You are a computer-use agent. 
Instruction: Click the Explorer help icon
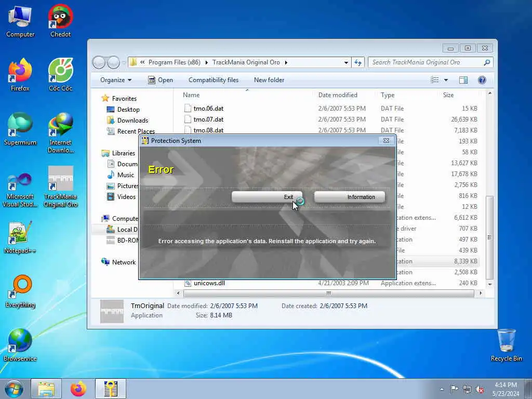click(x=482, y=80)
